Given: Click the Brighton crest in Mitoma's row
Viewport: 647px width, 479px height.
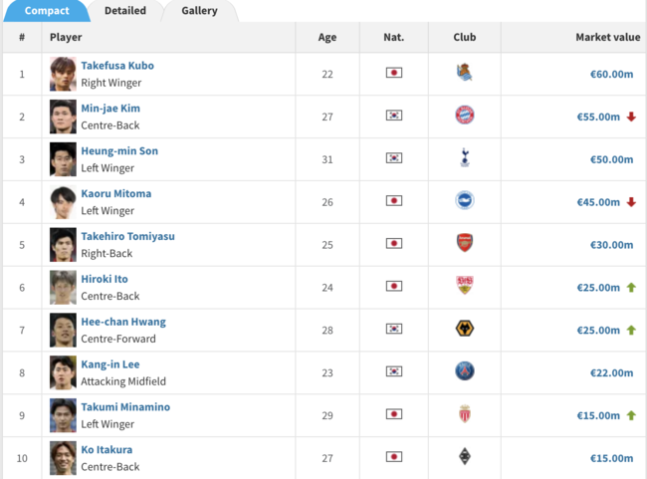Looking at the screenshot, I should coord(465,201).
